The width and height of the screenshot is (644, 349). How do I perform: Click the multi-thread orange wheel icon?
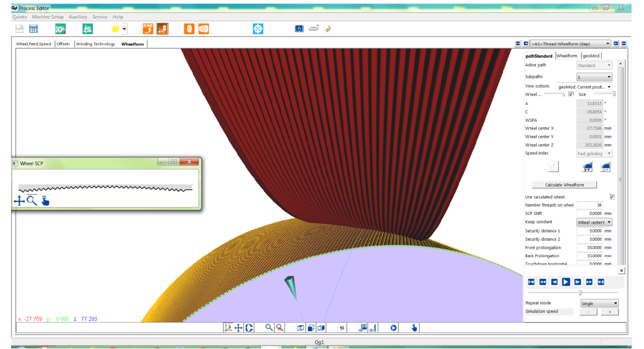pos(203,29)
